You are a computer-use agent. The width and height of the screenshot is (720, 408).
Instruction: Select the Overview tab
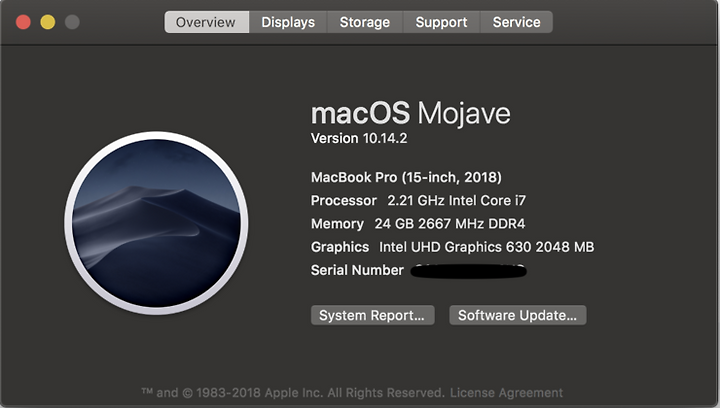click(207, 22)
